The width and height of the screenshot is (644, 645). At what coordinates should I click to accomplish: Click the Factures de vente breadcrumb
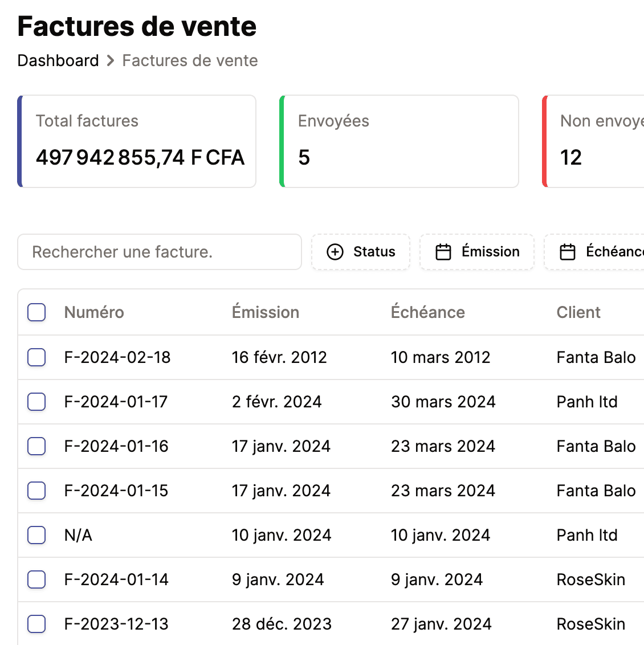(189, 60)
